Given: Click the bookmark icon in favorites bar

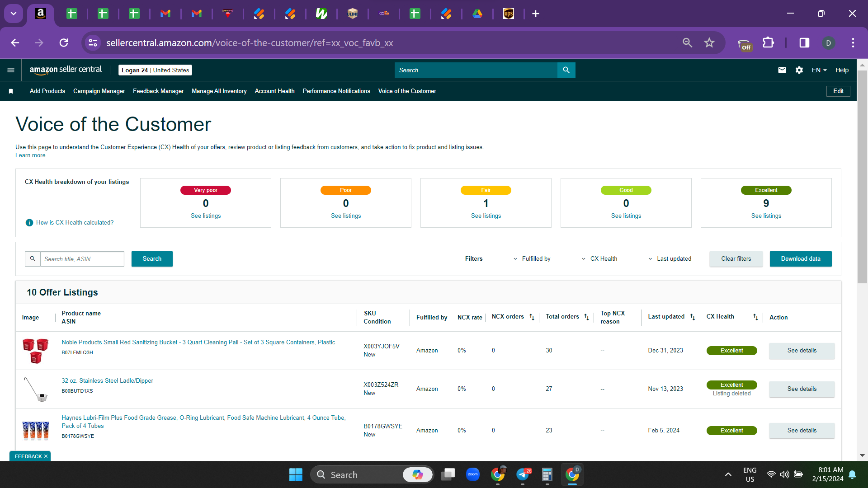Looking at the screenshot, I should click(x=11, y=91).
